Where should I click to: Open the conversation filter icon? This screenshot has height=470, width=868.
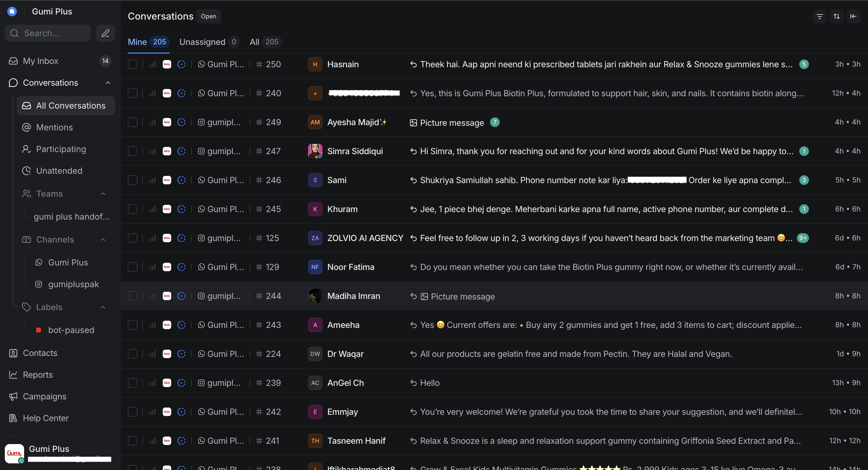[820, 16]
